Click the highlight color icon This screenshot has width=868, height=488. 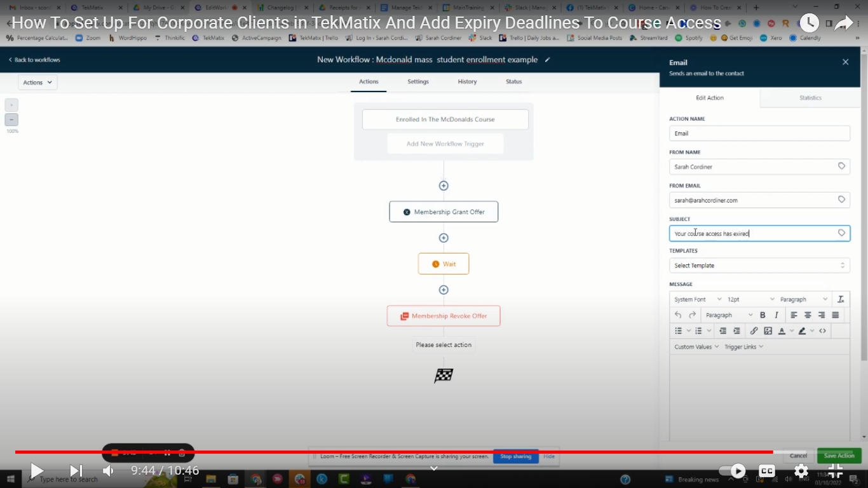pos(802,331)
